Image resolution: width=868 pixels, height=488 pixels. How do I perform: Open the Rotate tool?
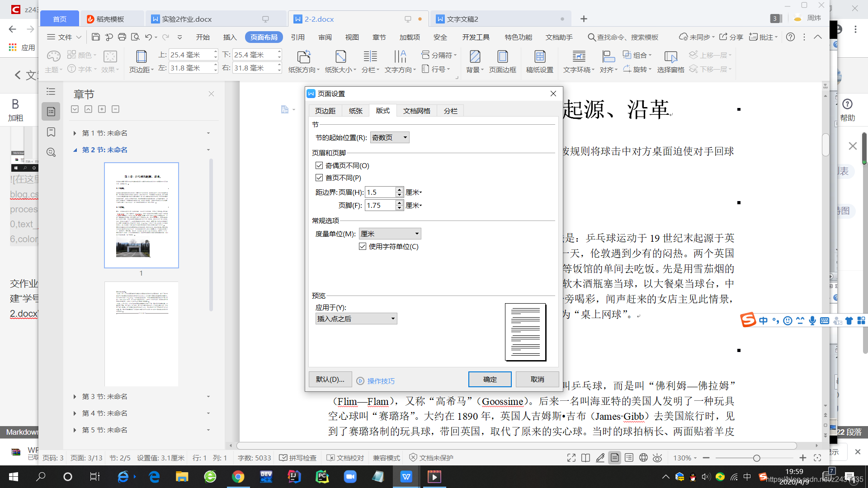(x=637, y=69)
